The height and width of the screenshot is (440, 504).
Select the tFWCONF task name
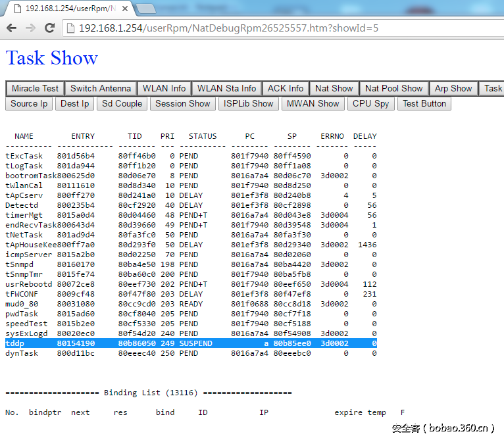[x=22, y=294]
